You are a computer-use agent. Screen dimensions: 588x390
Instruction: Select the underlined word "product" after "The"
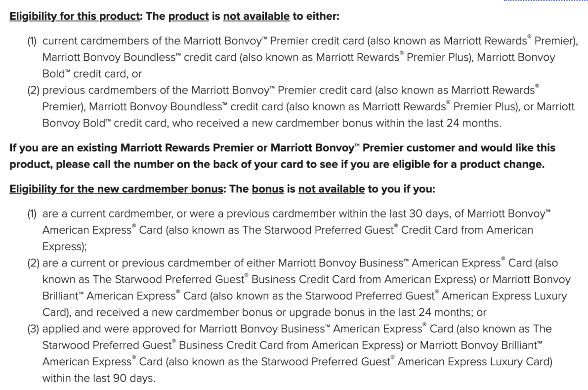point(188,16)
